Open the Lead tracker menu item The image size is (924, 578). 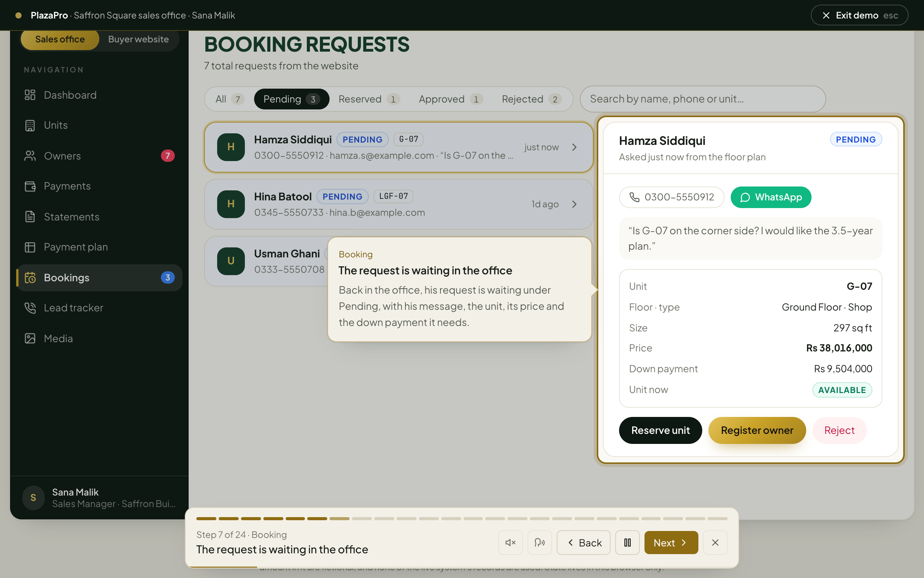[99, 308]
